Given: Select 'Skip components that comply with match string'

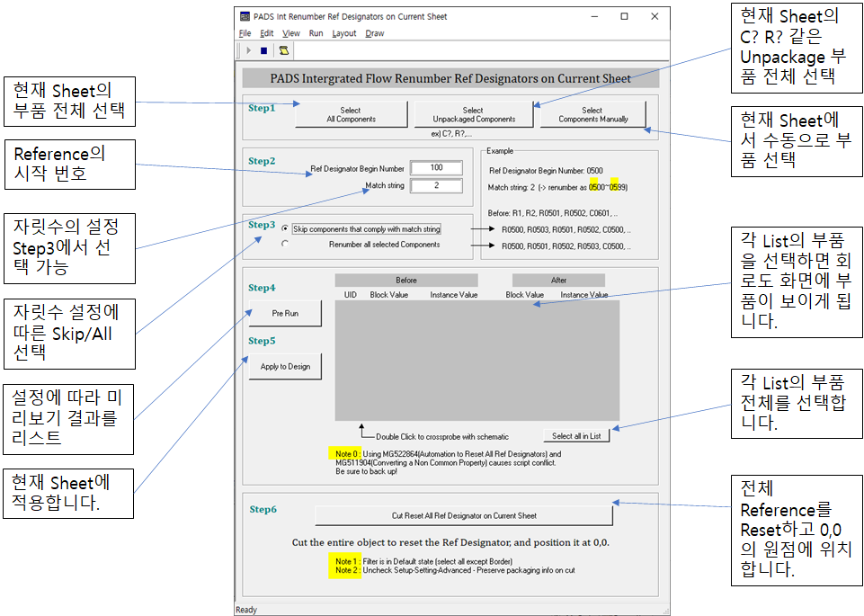Looking at the screenshot, I should (286, 229).
